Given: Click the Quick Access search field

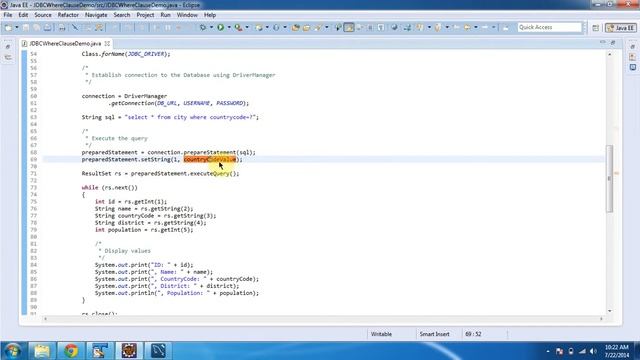Looking at the screenshot, I should 549,27.
